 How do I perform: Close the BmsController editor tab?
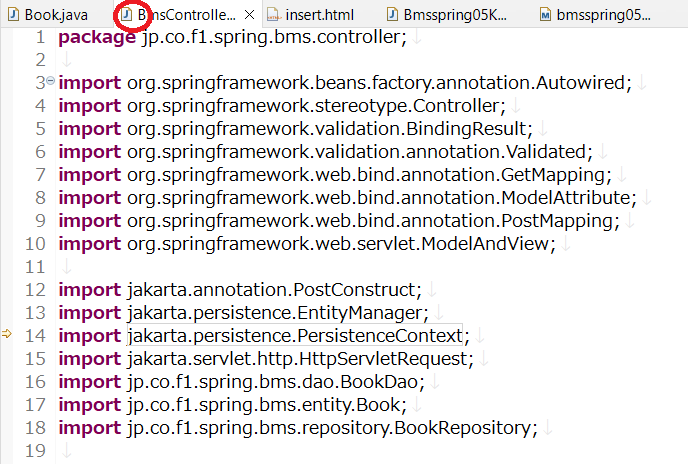click(249, 15)
